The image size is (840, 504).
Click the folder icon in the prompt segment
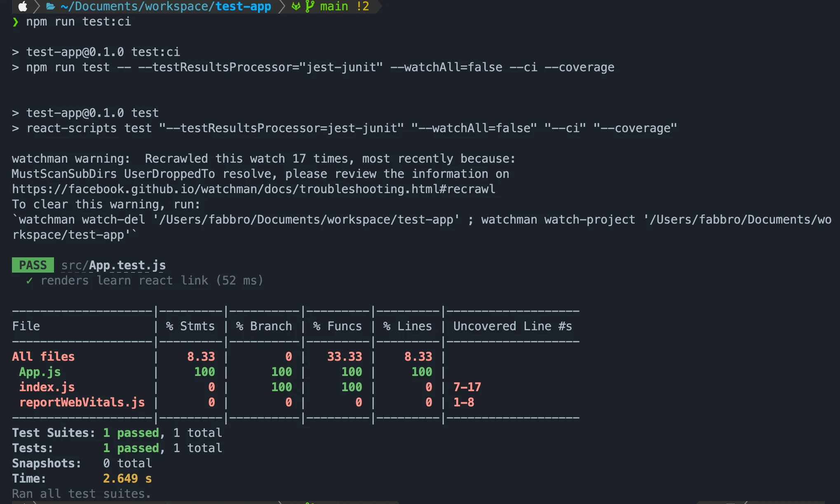50,6
